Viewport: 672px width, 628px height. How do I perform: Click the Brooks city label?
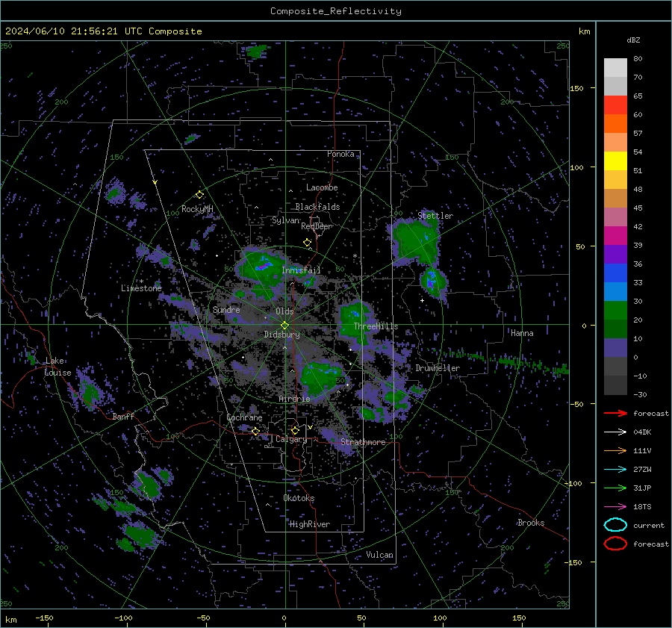531,523
